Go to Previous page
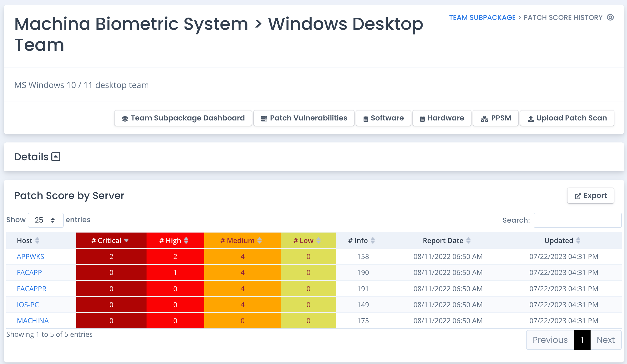627x364 pixels. coord(550,340)
